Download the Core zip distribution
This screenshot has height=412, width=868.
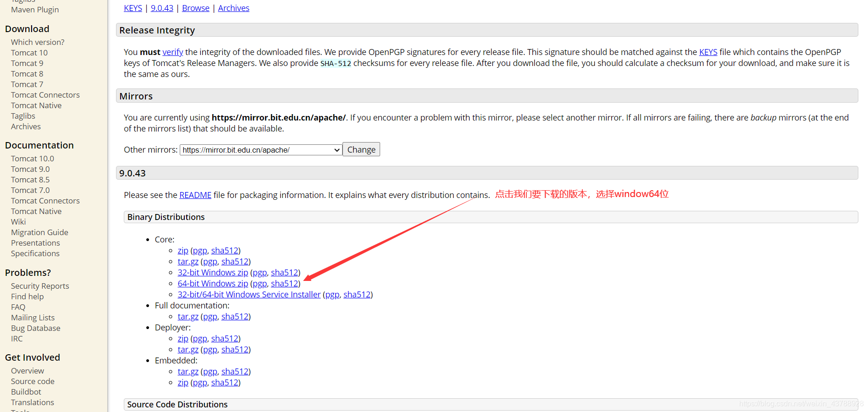[183, 251]
